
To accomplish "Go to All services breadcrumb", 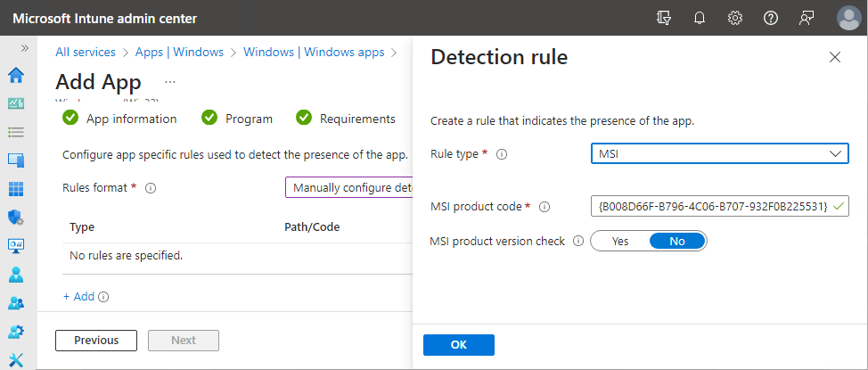I will tap(86, 52).
